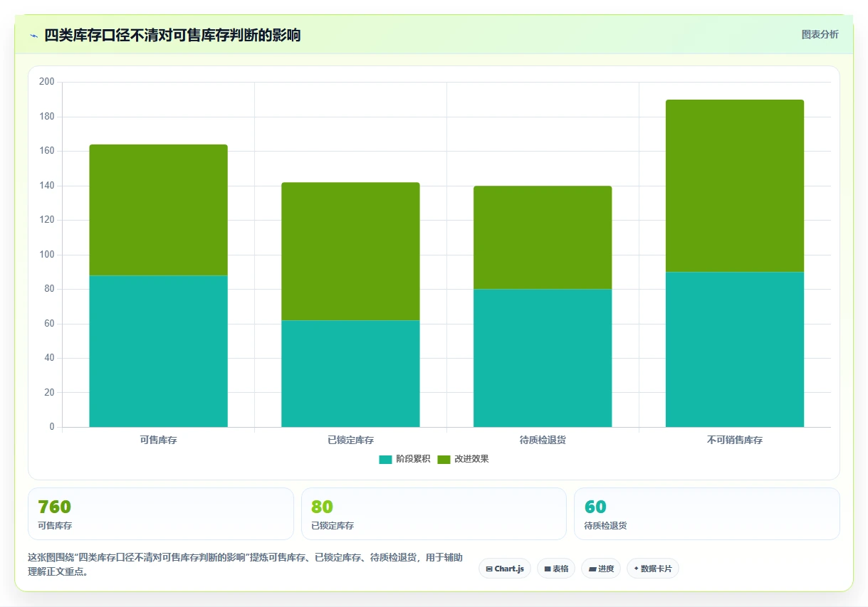
Task: Click the 数据卡片 tag chip
Action: coord(653,569)
